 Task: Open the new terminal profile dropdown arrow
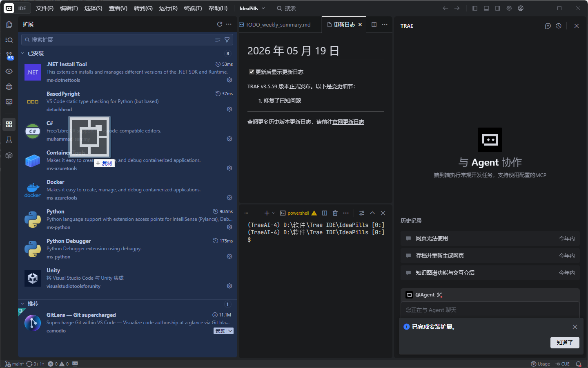tap(273, 213)
